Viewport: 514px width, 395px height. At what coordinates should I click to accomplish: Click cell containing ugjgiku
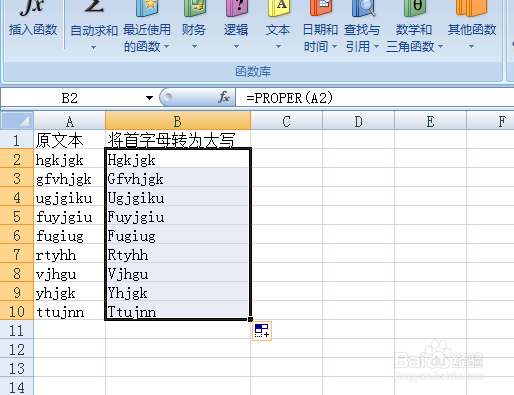[x=69, y=197]
